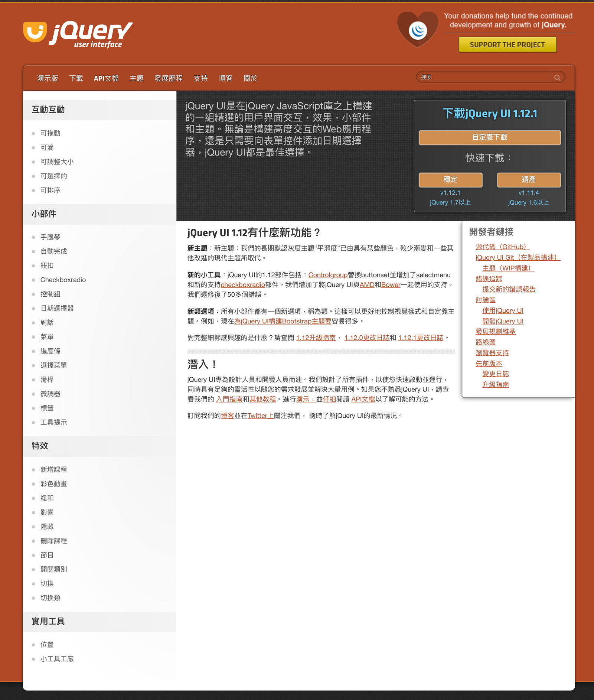Open 進度條 widget link

(50, 351)
